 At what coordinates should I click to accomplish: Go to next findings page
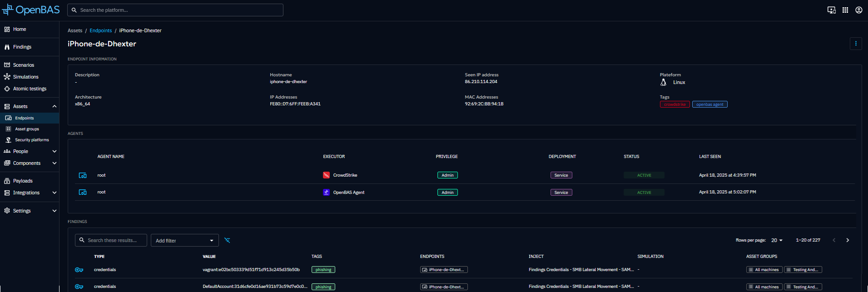pos(847,240)
